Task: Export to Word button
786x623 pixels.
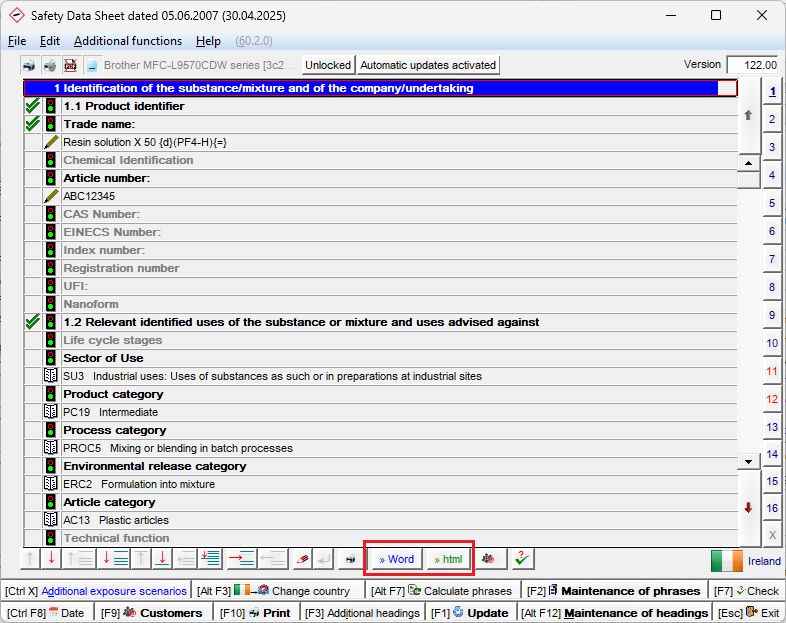Action: pyautogui.click(x=397, y=559)
